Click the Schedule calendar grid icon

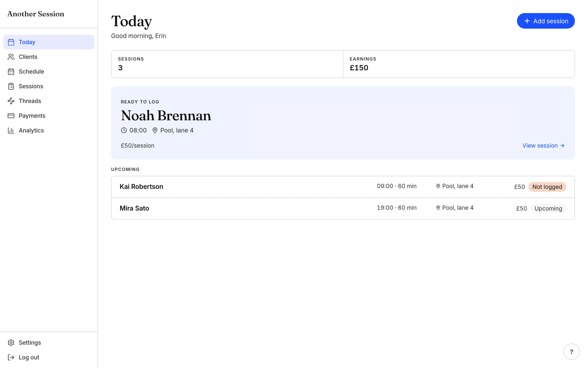point(11,72)
